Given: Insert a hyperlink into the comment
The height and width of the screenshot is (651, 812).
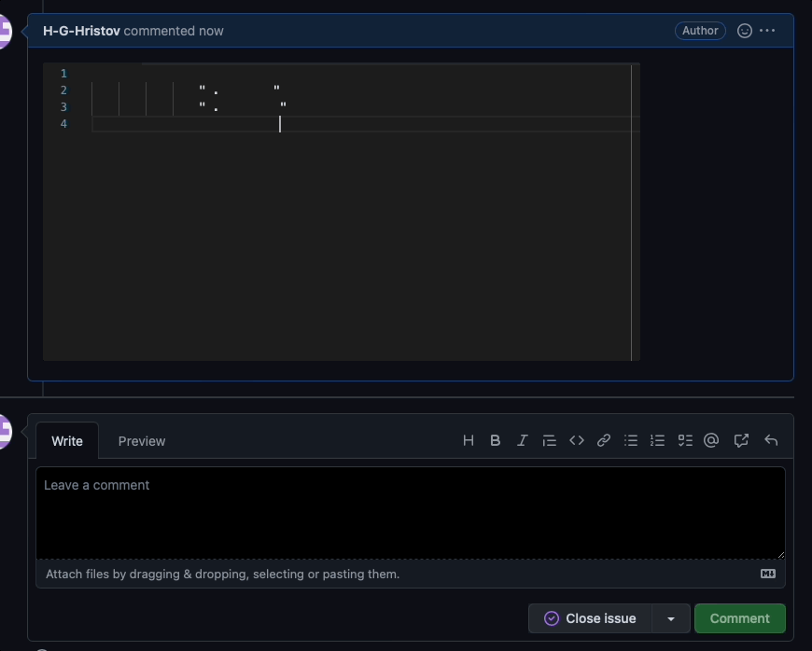Looking at the screenshot, I should (x=603, y=440).
